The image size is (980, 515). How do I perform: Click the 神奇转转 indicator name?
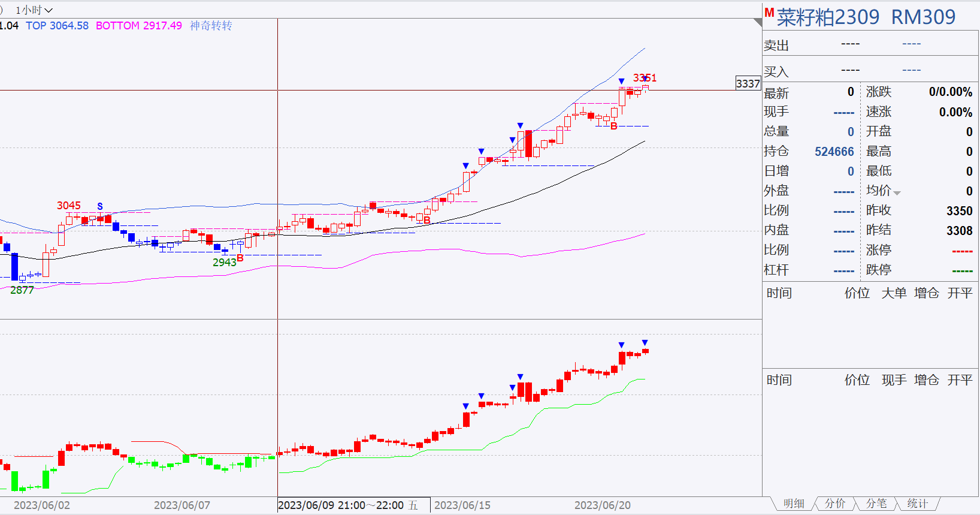[x=211, y=26]
